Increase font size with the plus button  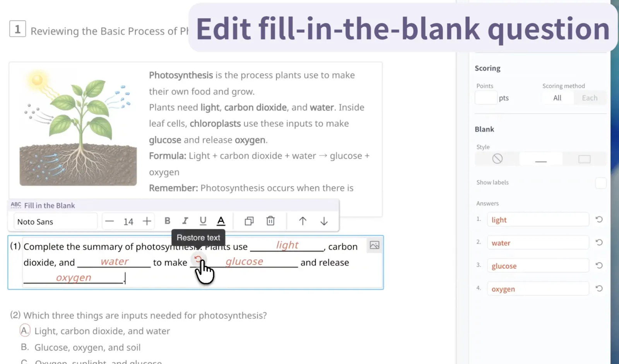click(x=147, y=221)
